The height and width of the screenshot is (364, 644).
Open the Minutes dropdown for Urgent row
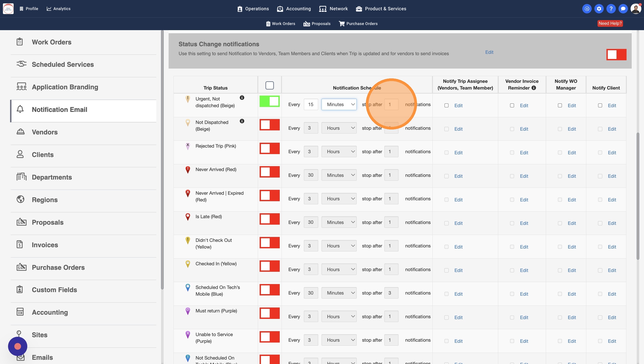(339, 105)
